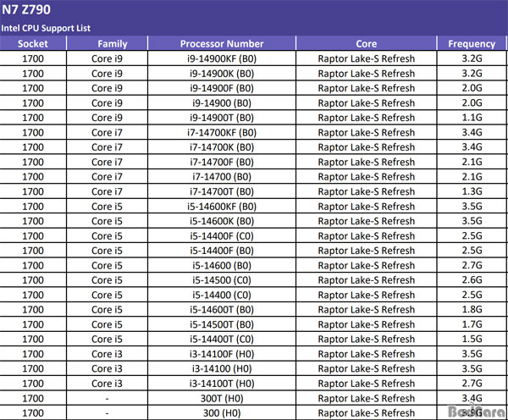Click the Core i3 family cell for i3-14100F
508x420 pixels.
pyautogui.click(x=107, y=354)
